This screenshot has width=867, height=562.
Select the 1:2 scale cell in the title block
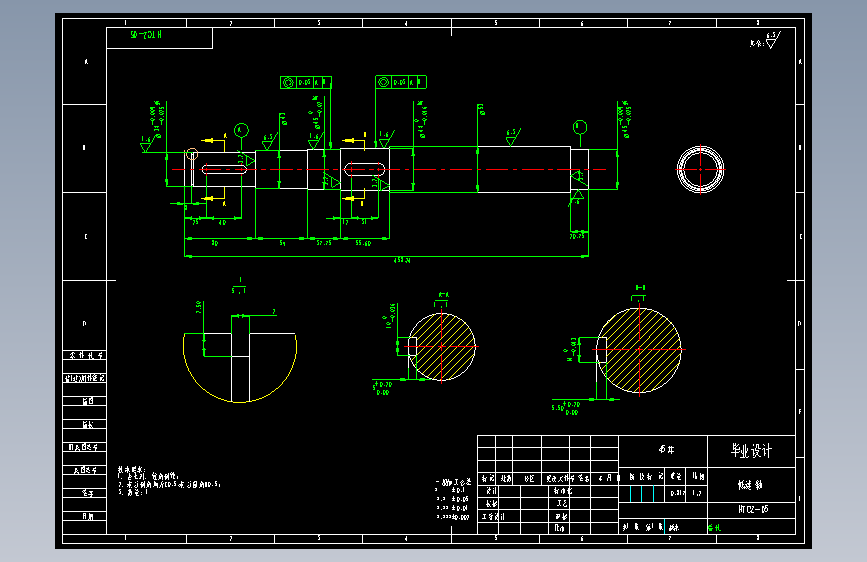pyautogui.click(x=697, y=493)
